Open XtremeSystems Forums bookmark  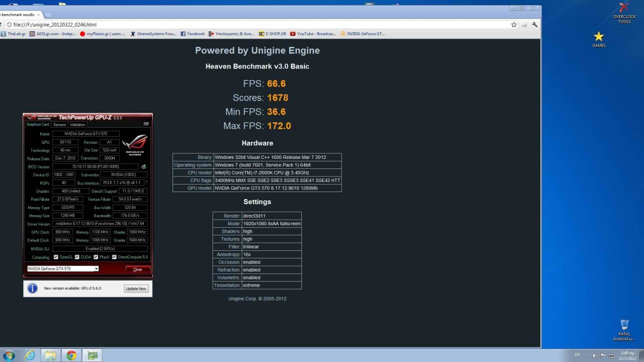coord(153,34)
